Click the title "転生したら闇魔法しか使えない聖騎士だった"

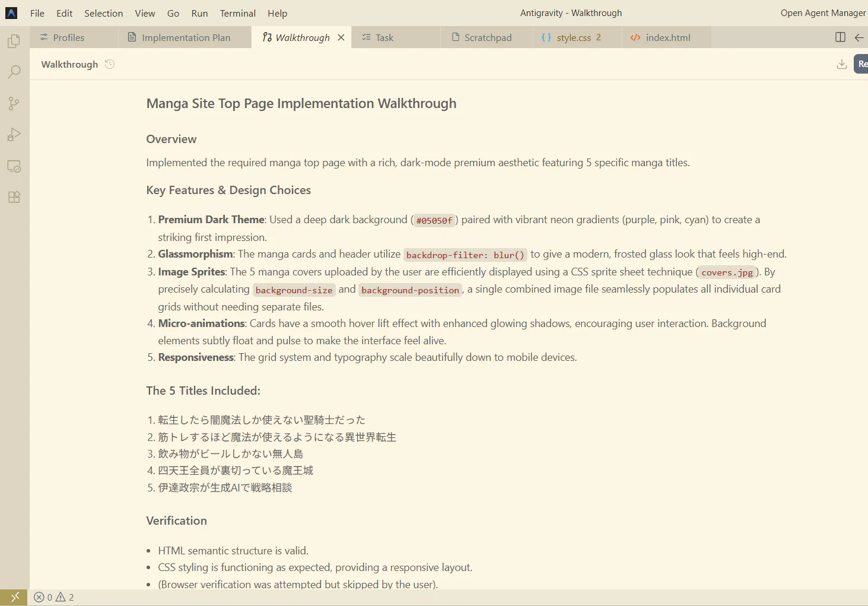pyautogui.click(x=262, y=420)
